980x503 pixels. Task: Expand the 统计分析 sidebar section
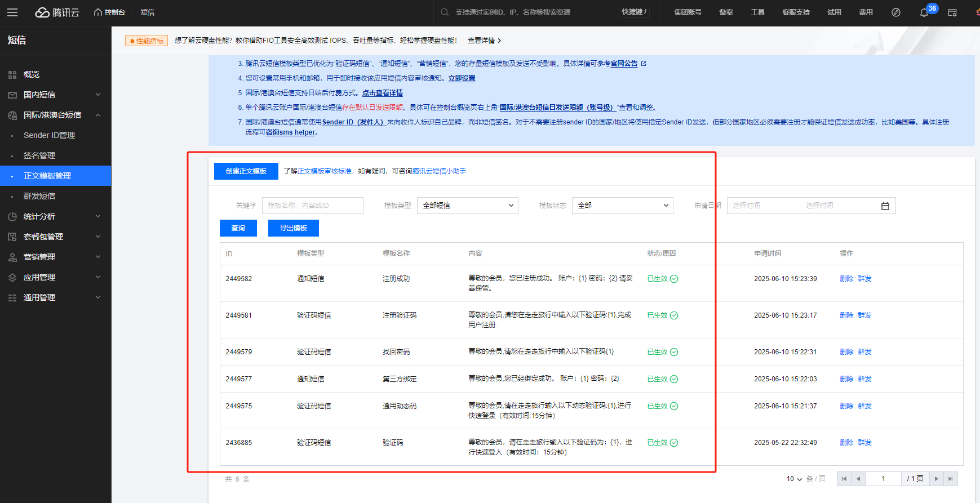[x=55, y=216]
